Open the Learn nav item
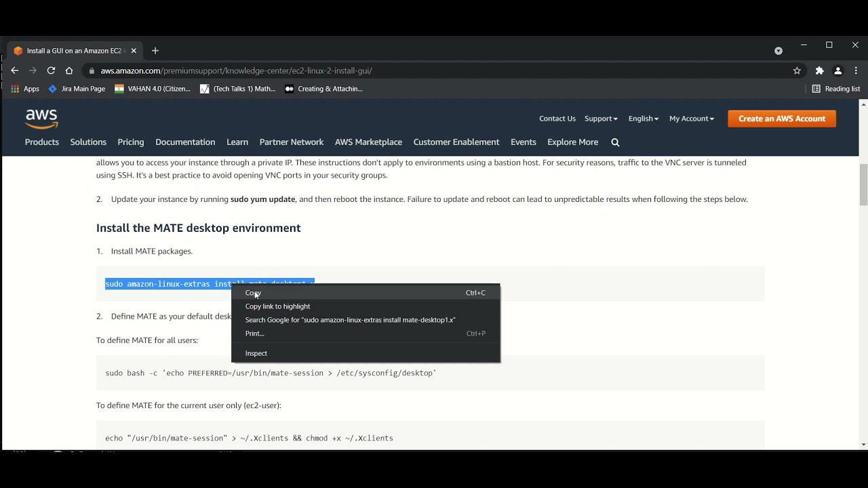868x488 pixels. point(237,142)
